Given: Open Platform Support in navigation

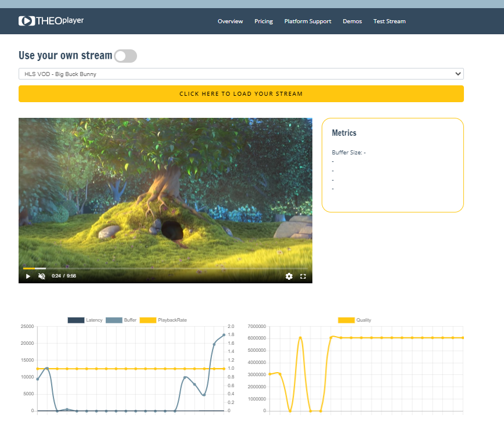Looking at the screenshot, I should pyautogui.click(x=308, y=21).
